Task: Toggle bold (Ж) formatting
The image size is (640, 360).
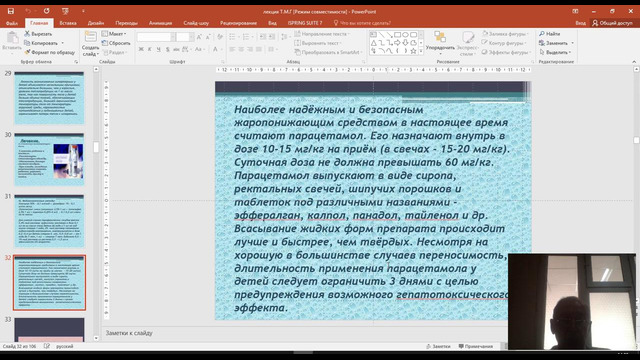Action: coord(141,49)
